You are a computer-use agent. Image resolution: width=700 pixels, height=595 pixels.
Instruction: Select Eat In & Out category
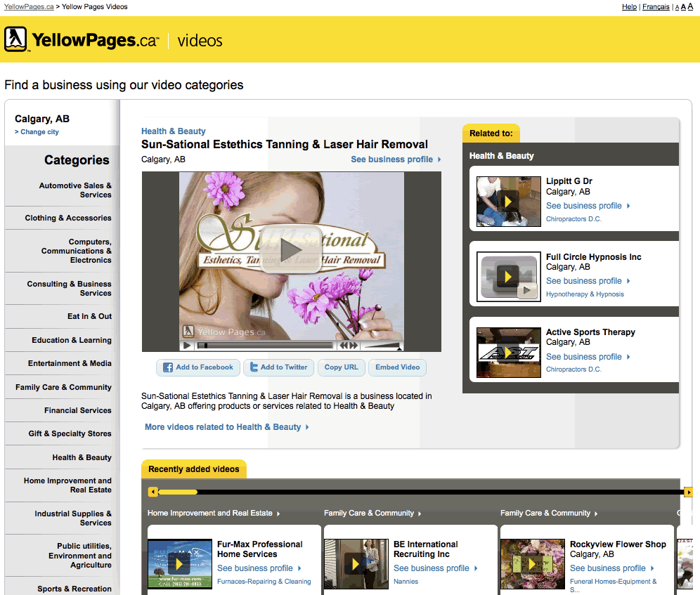(x=89, y=317)
